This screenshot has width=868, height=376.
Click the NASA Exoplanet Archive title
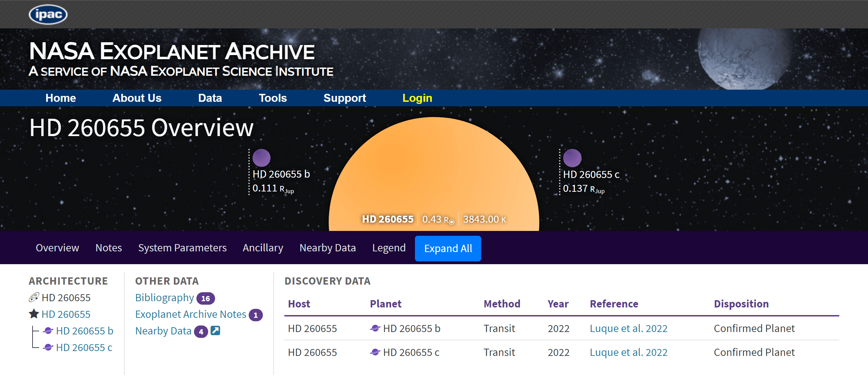172,51
